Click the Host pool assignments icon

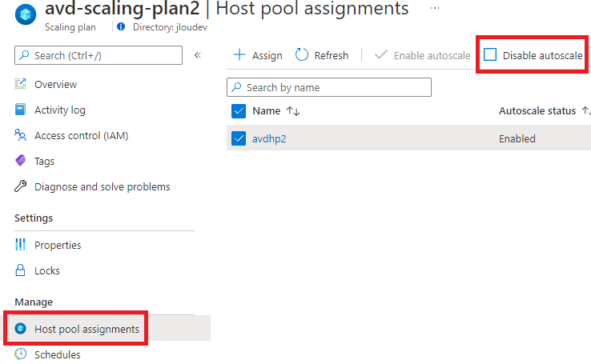coord(20,329)
